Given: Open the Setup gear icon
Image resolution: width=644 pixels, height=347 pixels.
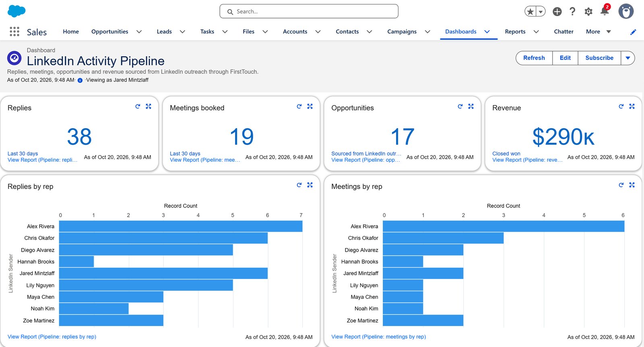Looking at the screenshot, I should pyautogui.click(x=588, y=12).
